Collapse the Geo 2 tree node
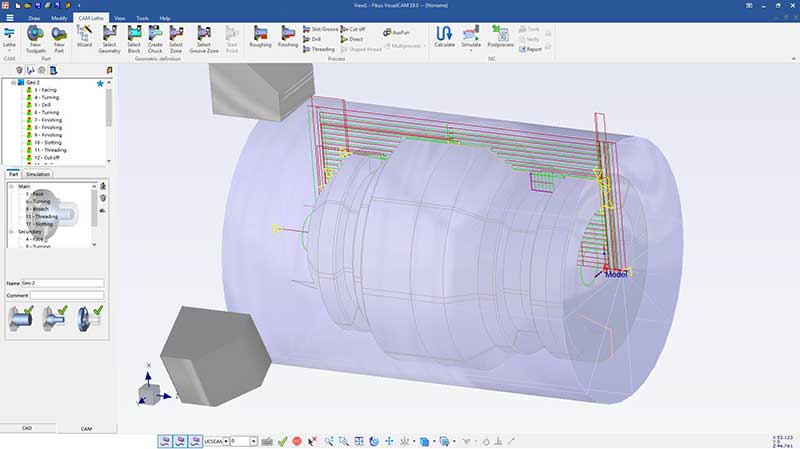 point(12,83)
